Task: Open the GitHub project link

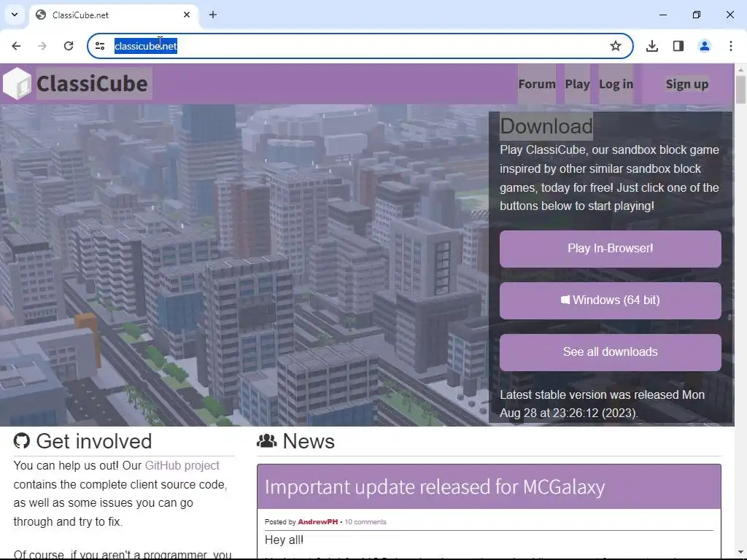Action: tap(182, 465)
